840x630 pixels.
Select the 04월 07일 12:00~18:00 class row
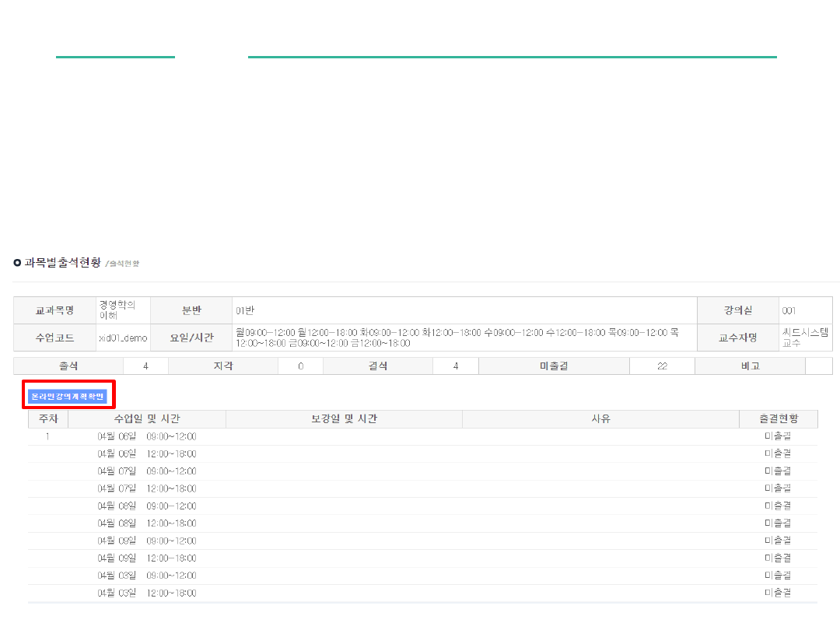[x=147, y=488]
